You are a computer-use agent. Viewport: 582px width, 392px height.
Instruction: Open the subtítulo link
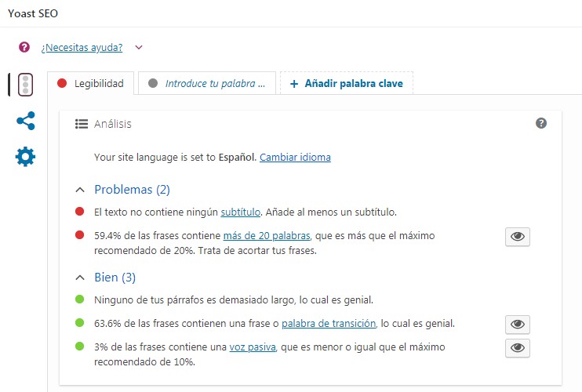241,212
